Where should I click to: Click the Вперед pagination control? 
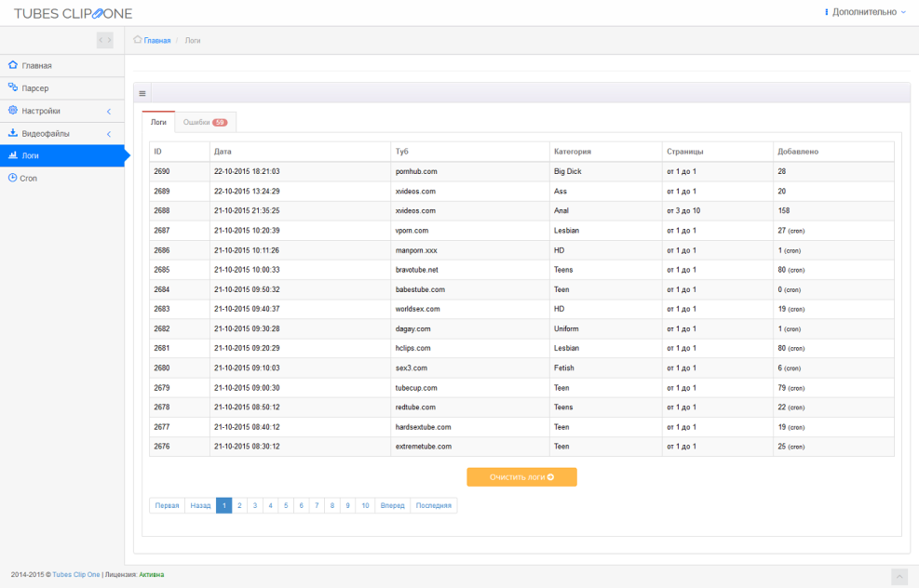[x=392, y=505]
